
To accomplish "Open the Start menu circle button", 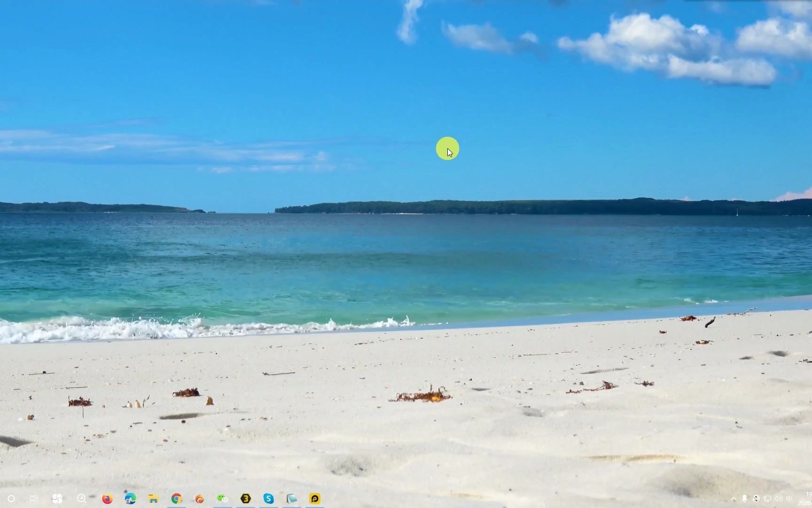I will (x=11, y=499).
